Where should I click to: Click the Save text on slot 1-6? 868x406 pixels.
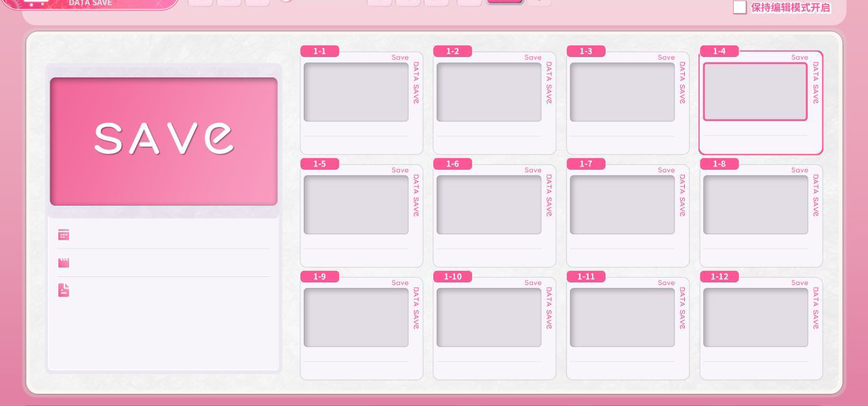[x=533, y=170]
